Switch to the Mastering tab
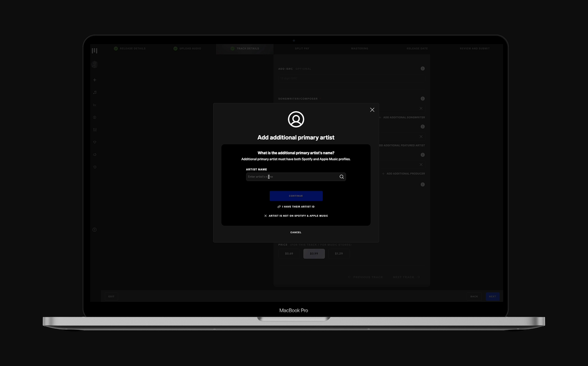This screenshot has height=366, width=588. tap(359, 48)
